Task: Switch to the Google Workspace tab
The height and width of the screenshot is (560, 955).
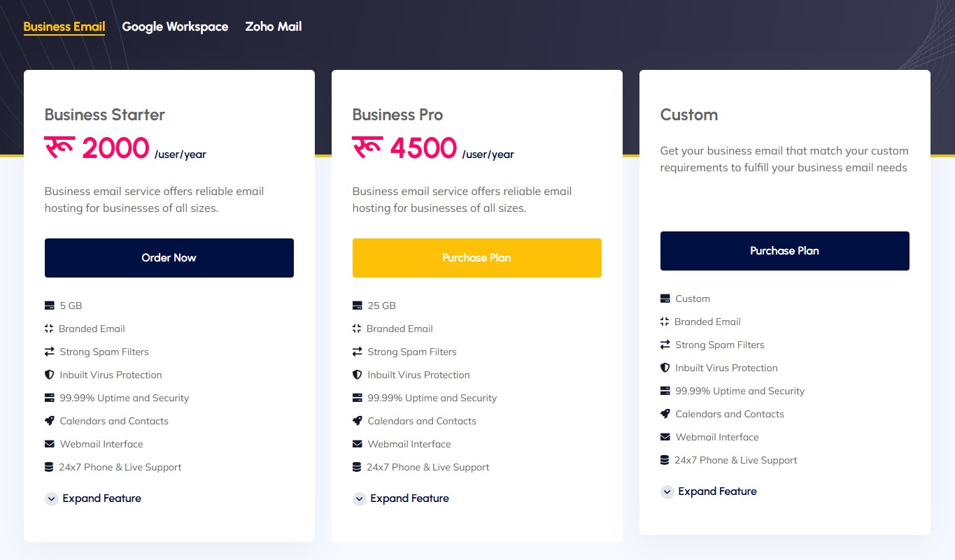Action: 175,27
